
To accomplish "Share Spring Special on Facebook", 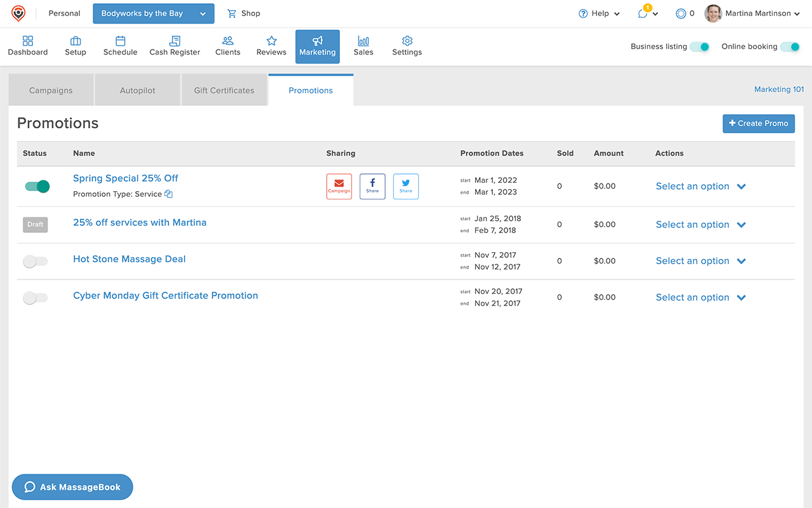I will [x=372, y=187].
